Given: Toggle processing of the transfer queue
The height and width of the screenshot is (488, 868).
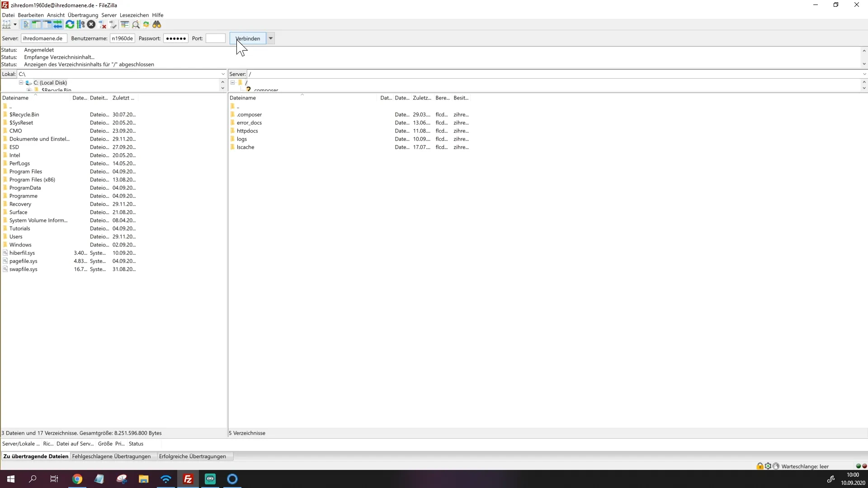Looking at the screenshot, I should 80,24.
